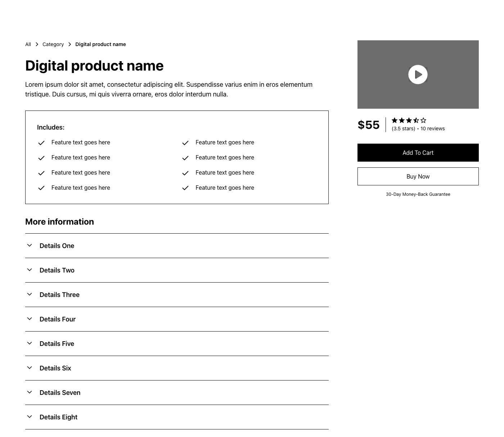Viewport: 504px width, 437px height.
Task: Open the 10 reviews link
Action: [432, 129]
